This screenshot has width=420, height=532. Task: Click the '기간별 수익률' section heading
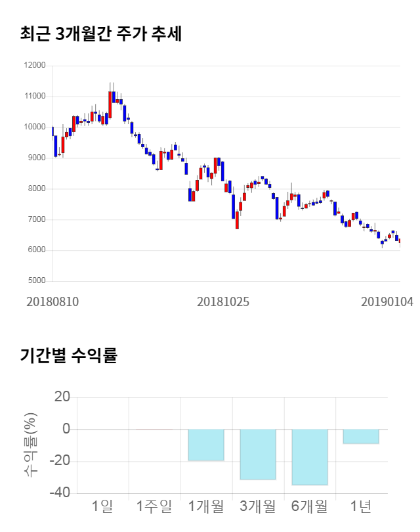pyautogui.click(x=68, y=355)
